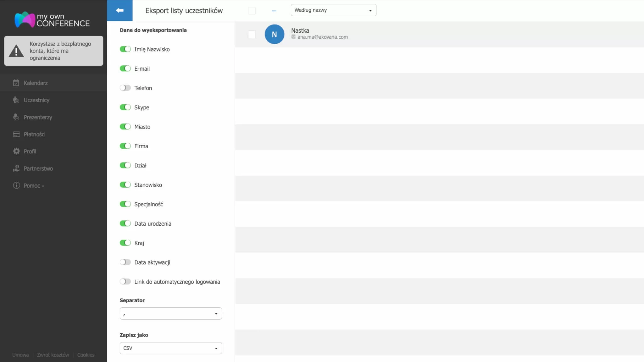Open the Umowa link

[x=20, y=355]
